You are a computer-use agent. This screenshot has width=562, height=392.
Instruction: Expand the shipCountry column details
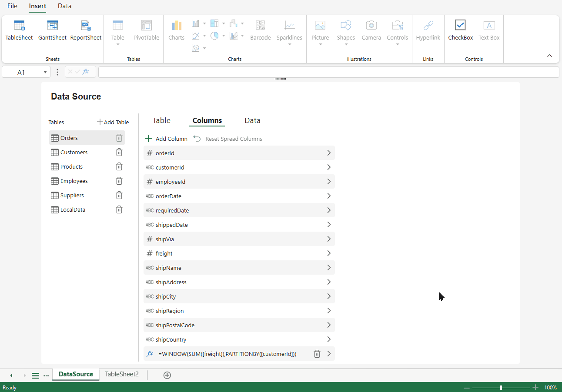tap(329, 339)
